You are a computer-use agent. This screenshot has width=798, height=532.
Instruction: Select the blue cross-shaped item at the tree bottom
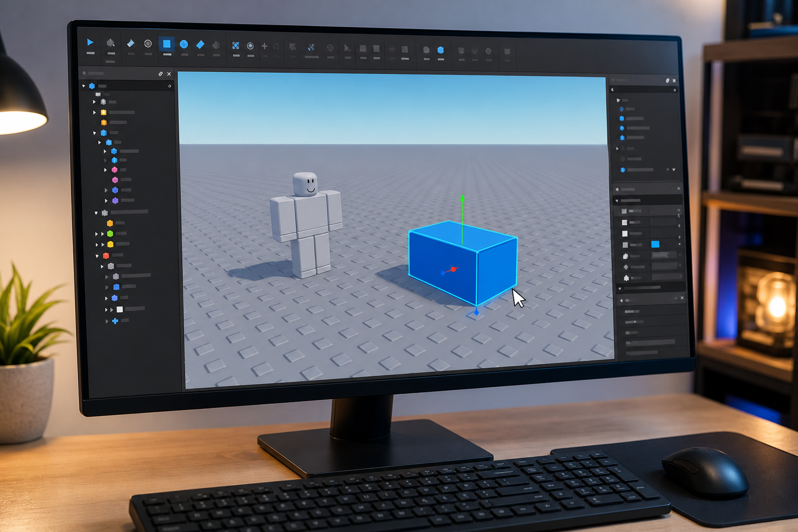click(x=115, y=321)
